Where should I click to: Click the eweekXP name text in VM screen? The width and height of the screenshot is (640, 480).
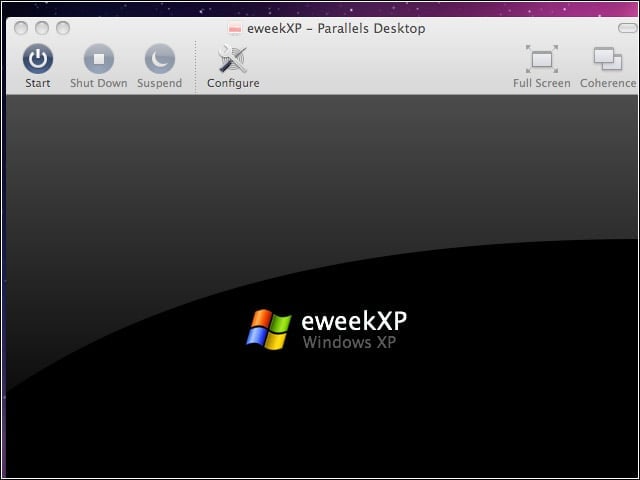tap(354, 321)
